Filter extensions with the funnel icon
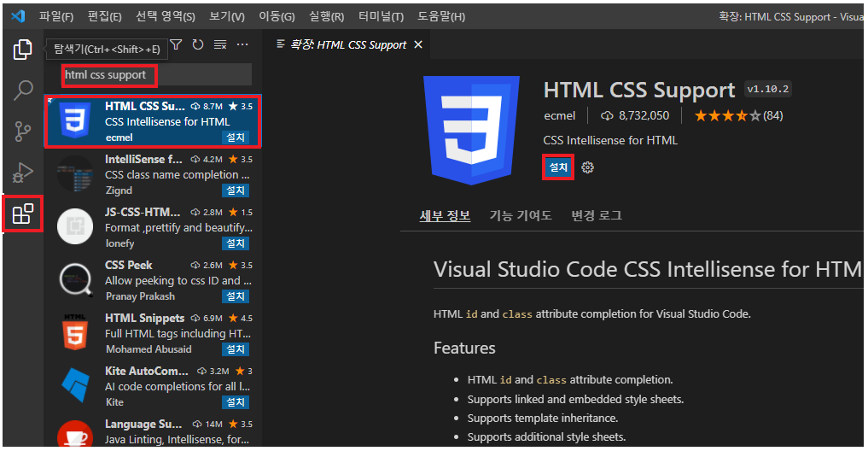This screenshot has height=451, width=868. pyautogui.click(x=176, y=45)
